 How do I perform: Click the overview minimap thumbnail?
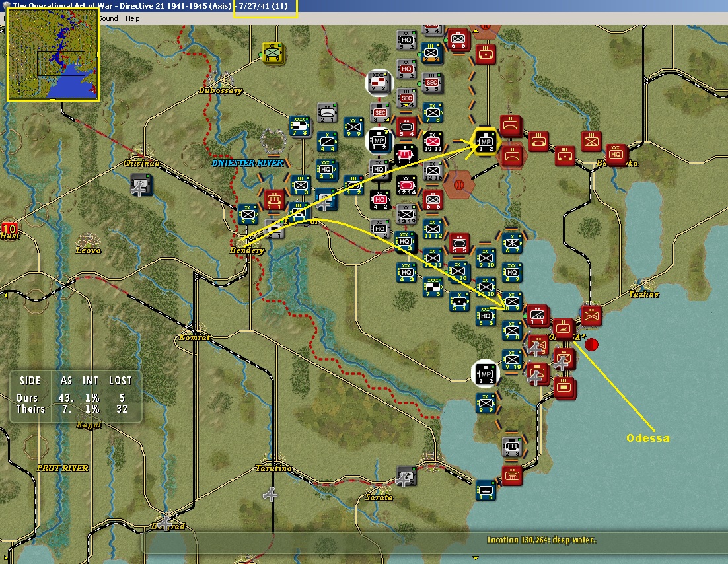click(52, 54)
